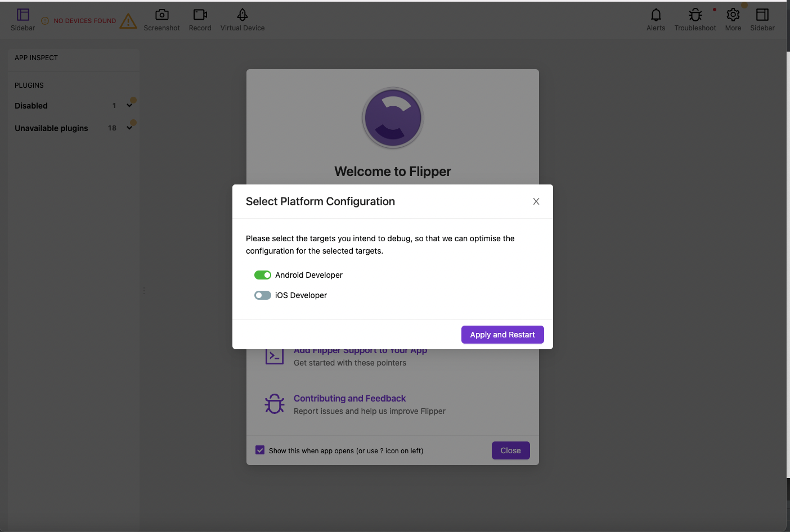Click the Select Platform Configuration dialog title

[320, 201]
